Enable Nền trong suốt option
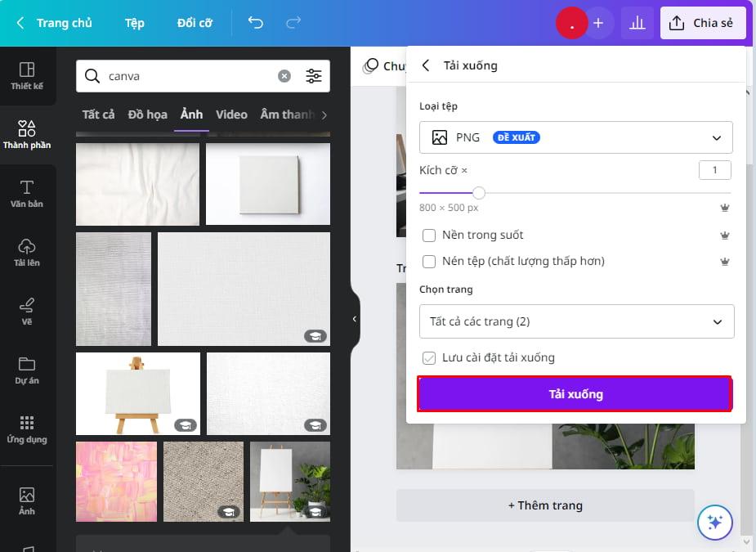Image resolution: width=756 pixels, height=552 pixels. [x=428, y=236]
